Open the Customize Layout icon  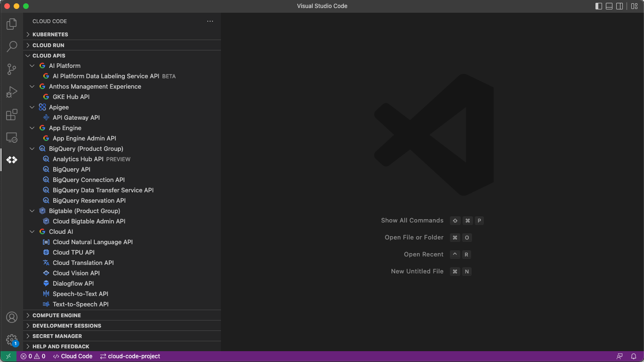[635, 6]
